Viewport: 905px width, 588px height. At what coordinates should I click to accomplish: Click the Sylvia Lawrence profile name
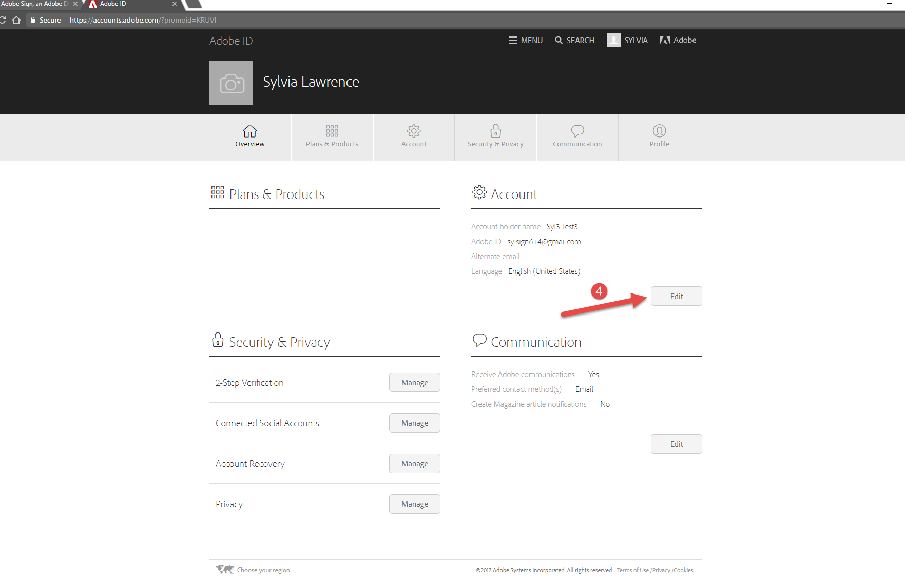(x=311, y=82)
